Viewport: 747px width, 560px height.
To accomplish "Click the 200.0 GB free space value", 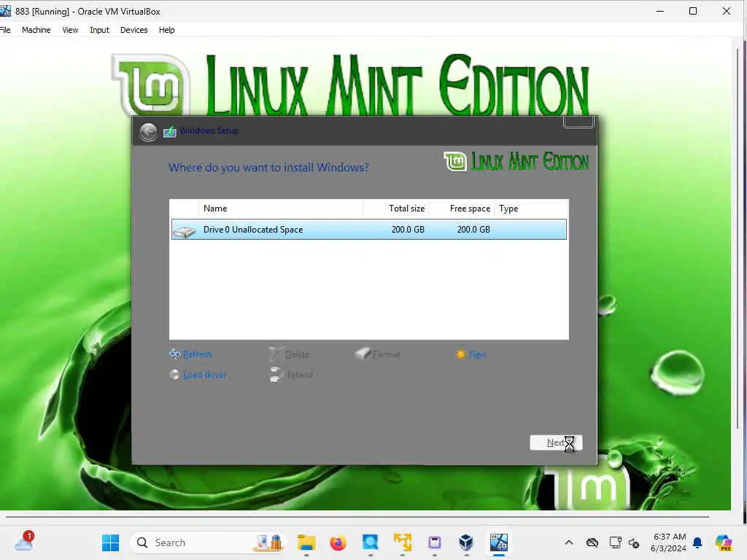I will (473, 230).
